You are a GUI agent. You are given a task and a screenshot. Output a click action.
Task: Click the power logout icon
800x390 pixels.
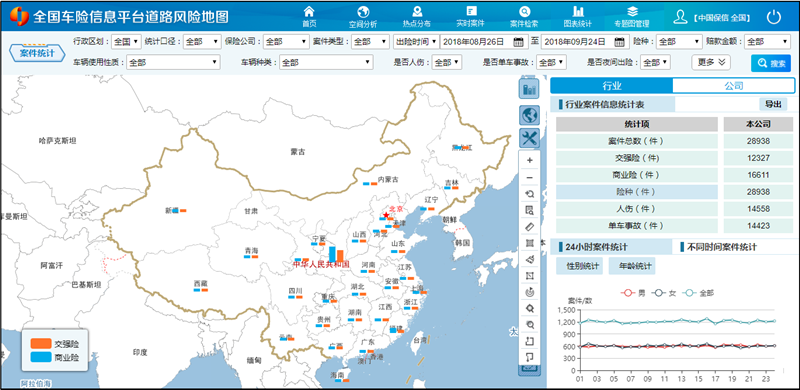click(x=774, y=17)
